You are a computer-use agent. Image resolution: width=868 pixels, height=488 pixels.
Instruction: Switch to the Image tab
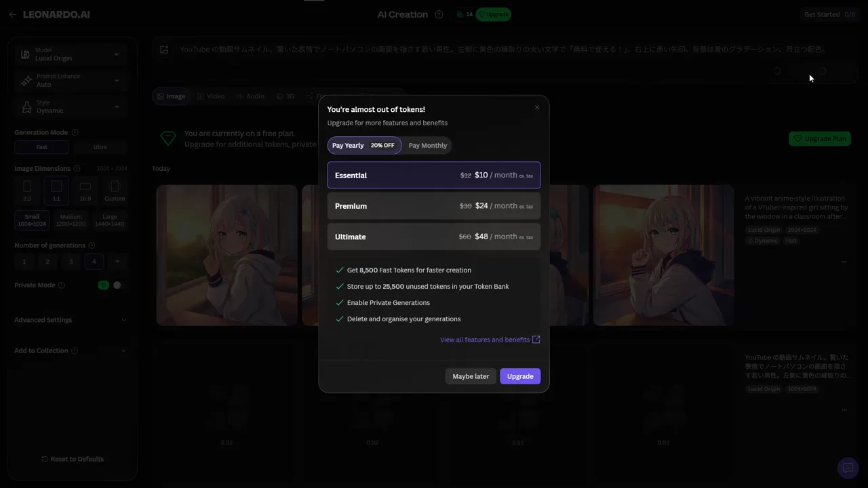click(172, 96)
